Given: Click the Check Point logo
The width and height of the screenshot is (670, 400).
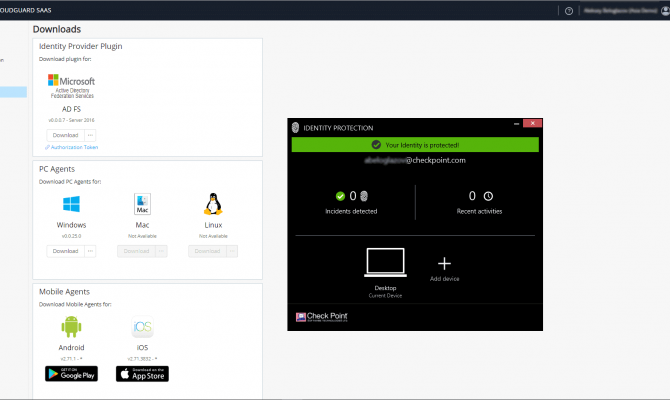Looking at the screenshot, I should (x=322, y=317).
